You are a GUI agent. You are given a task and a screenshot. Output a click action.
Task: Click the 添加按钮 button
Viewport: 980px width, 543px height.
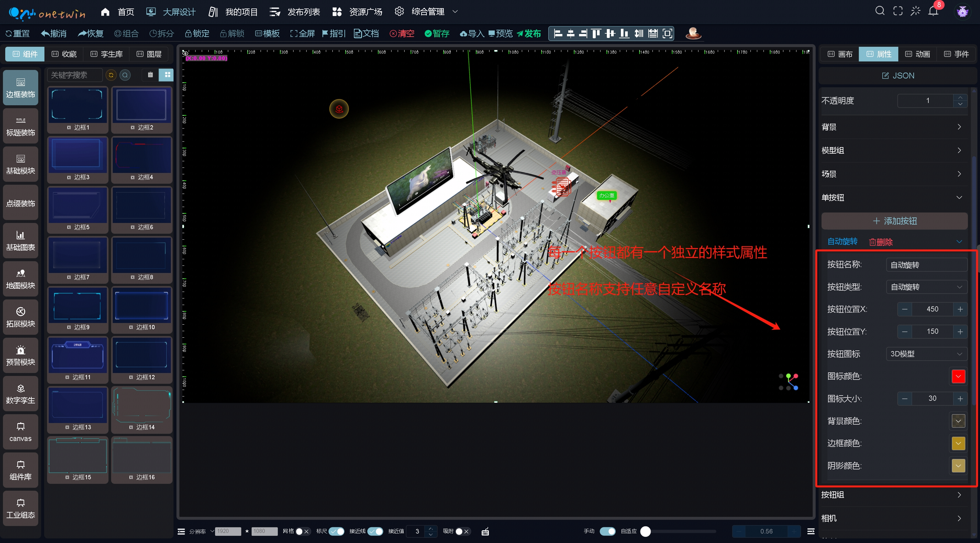point(894,221)
